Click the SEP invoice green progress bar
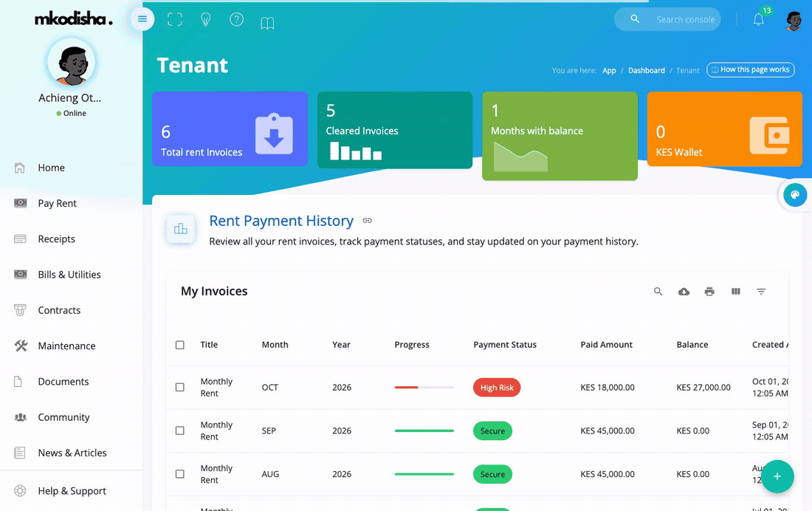 point(424,431)
